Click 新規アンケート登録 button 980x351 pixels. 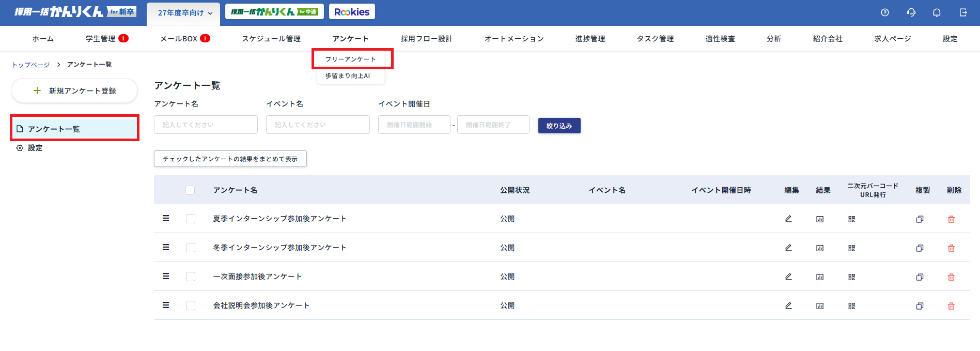74,91
